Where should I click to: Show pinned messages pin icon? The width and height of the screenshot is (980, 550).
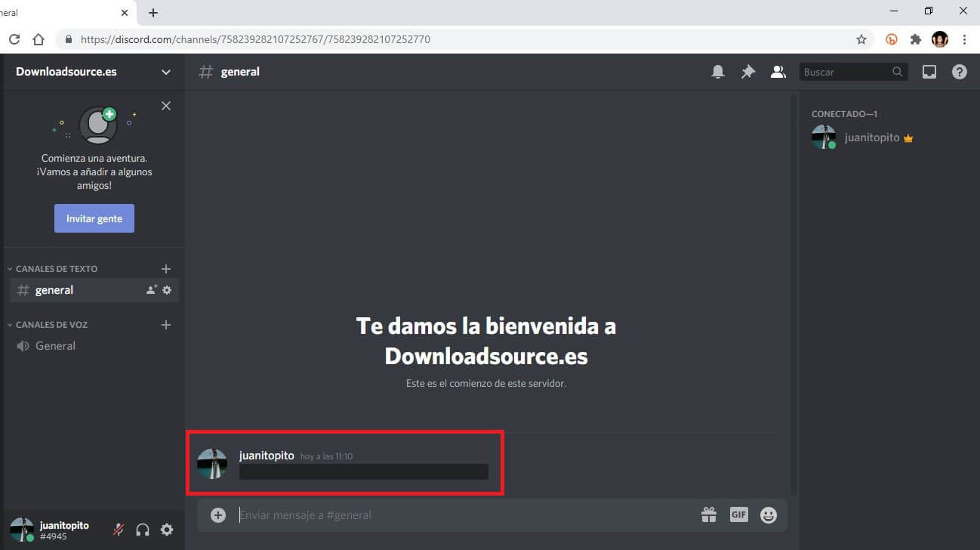tap(748, 72)
